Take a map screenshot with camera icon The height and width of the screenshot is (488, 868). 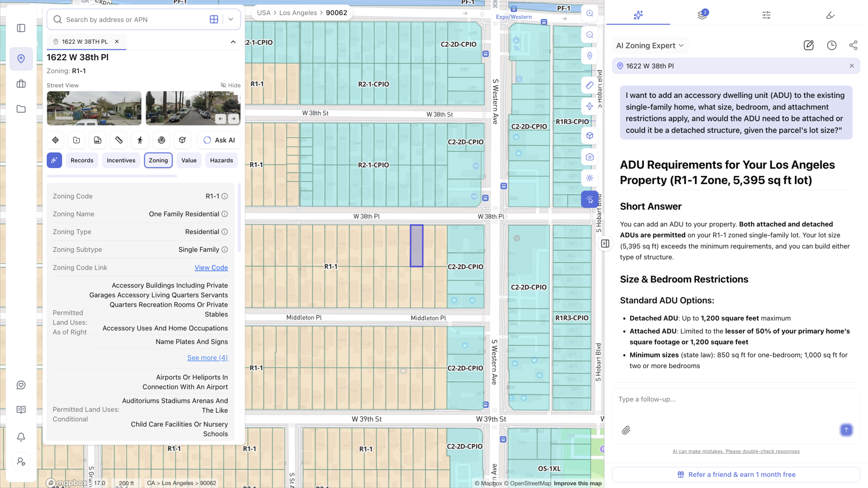tap(590, 157)
